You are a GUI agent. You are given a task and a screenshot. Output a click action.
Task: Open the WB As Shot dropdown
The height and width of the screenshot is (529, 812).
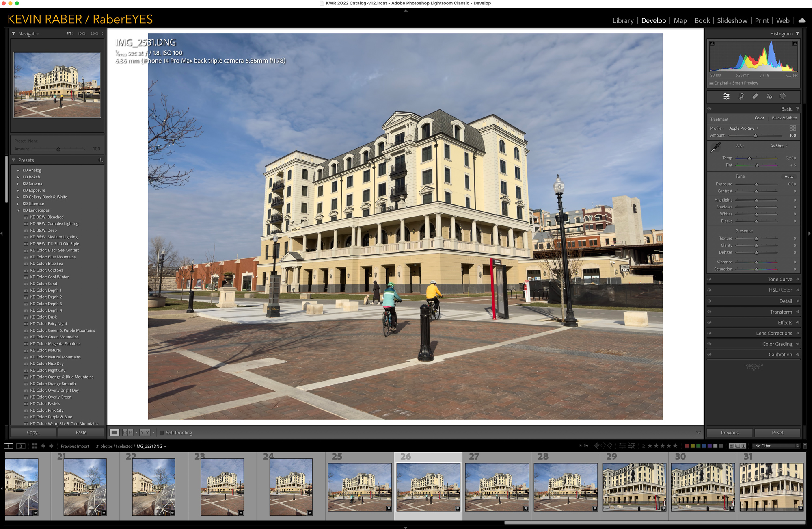[x=779, y=146]
